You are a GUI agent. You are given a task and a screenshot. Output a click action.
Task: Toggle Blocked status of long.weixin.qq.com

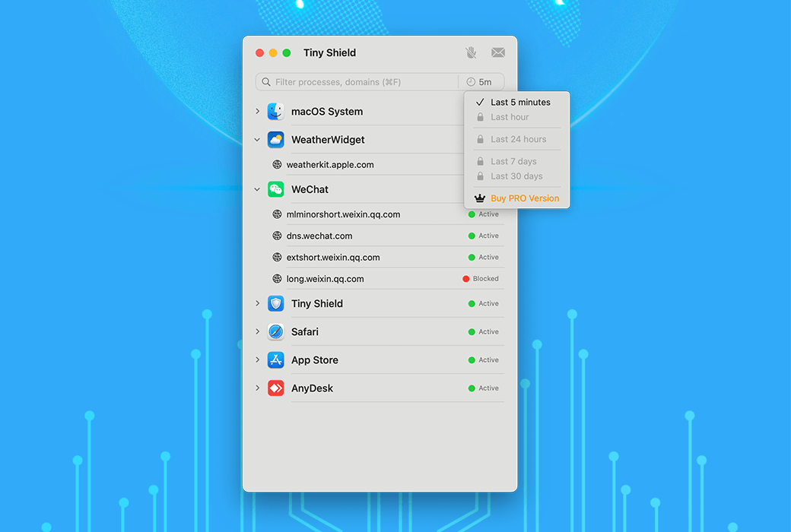pyautogui.click(x=481, y=278)
